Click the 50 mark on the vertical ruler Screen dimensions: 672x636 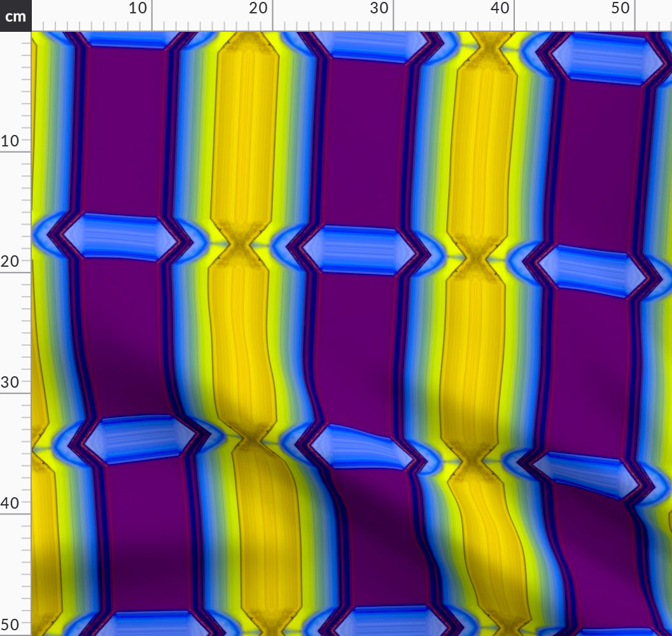click(x=10, y=624)
